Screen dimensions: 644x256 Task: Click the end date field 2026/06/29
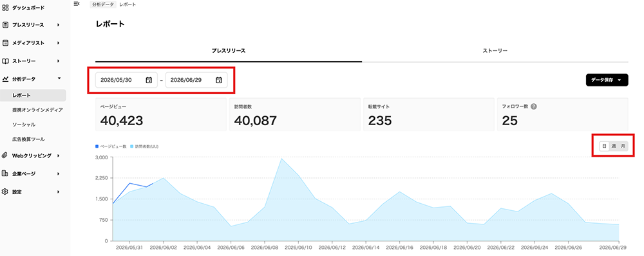196,80
